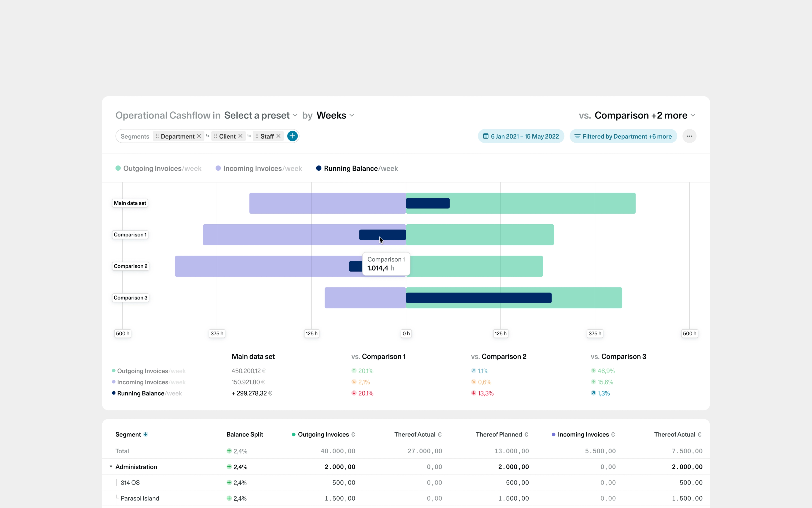Click the vs. Comparison 1 summary heading
This screenshot has height=508, width=812.
click(x=379, y=356)
